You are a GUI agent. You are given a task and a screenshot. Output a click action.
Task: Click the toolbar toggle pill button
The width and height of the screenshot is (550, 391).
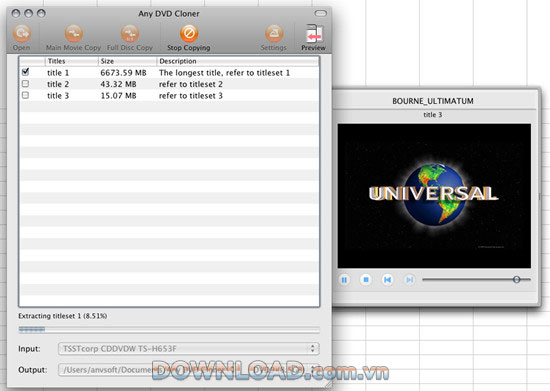(x=320, y=14)
